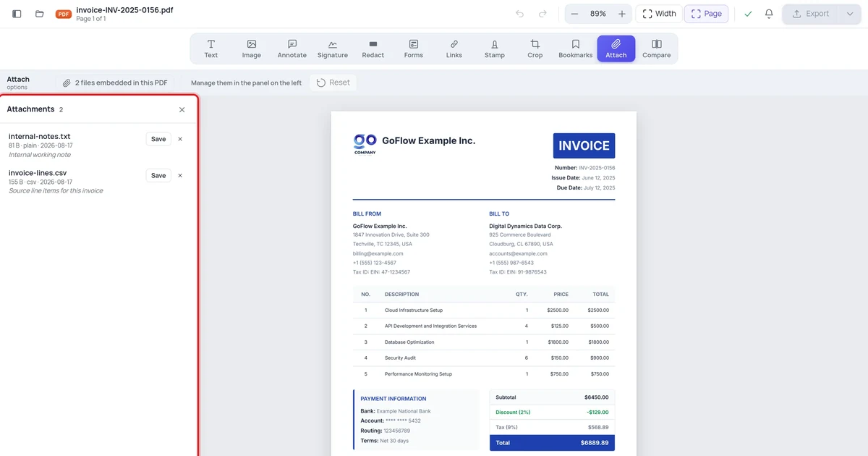Click the active Attach tool
This screenshot has width=868, height=456.
[x=616, y=48]
